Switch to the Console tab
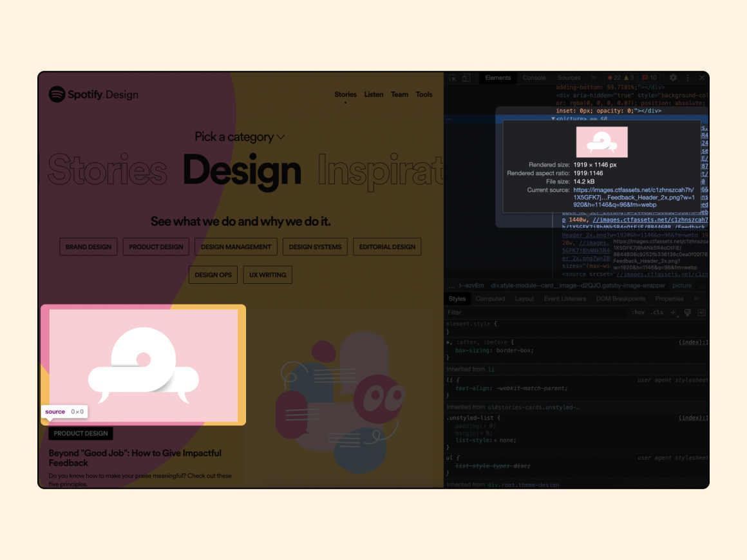 (x=534, y=78)
